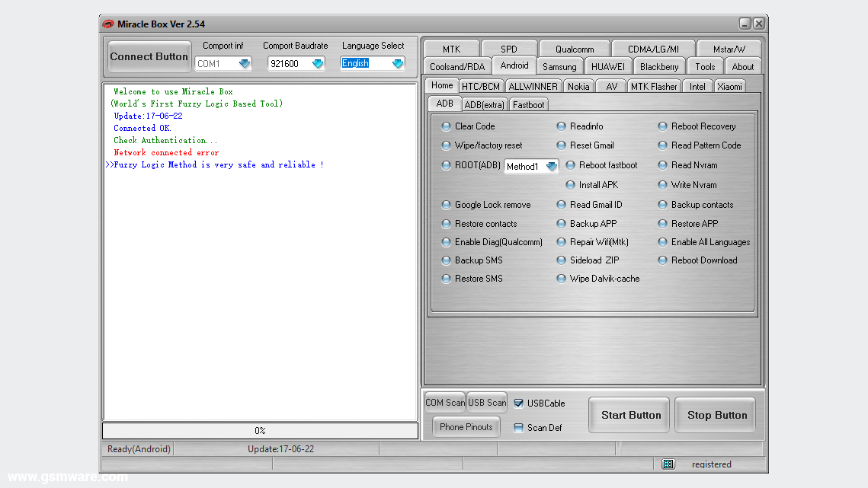This screenshot has height=488, width=868.
Task: Click the Connect Button
Action: point(149,56)
